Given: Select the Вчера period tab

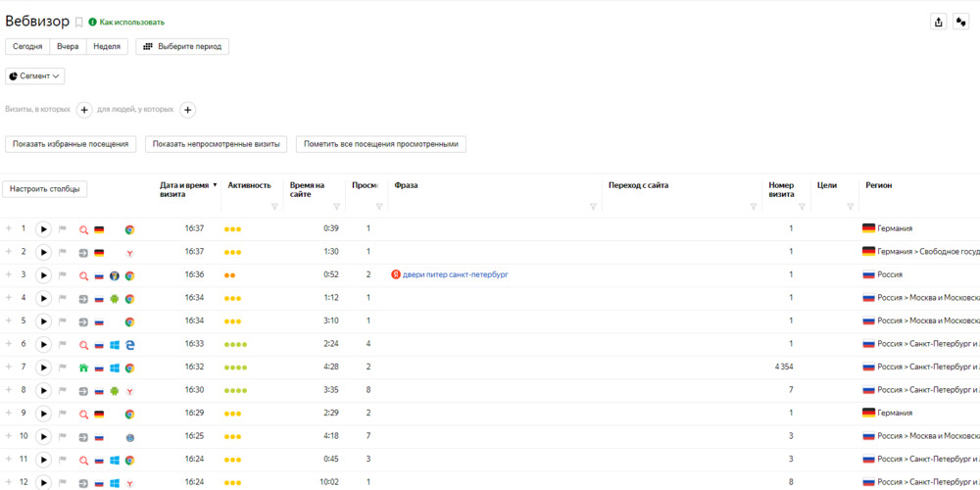Looking at the screenshot, I should (68, 47).
